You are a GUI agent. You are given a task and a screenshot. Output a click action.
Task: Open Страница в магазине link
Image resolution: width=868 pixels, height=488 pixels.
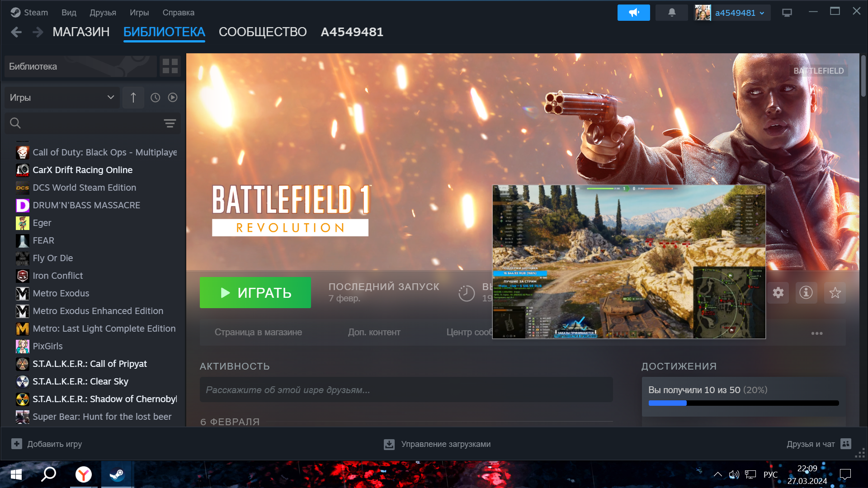[x=258, y=332]
